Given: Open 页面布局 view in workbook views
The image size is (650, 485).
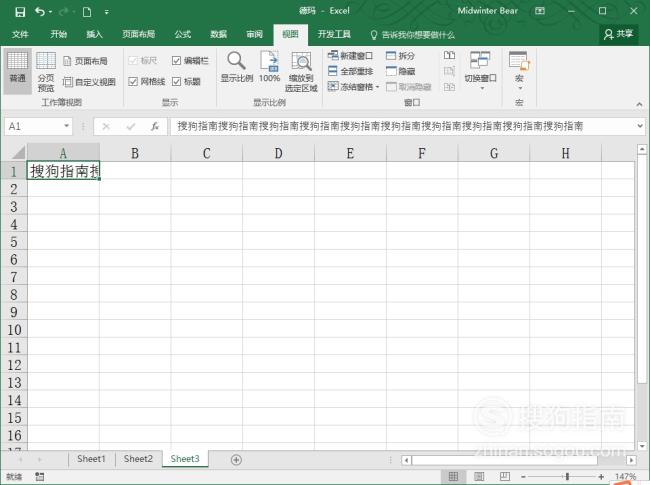Looking at the screenshot, I should 85,61.
